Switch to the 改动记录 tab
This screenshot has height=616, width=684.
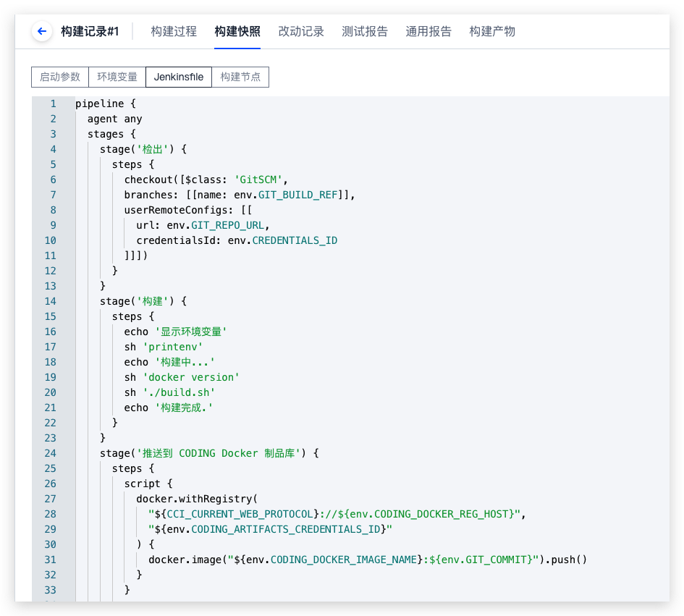coord(301,31)
